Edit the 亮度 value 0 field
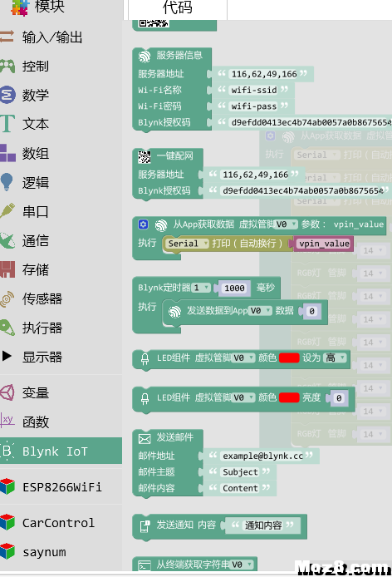 click(x=339, y=397)
